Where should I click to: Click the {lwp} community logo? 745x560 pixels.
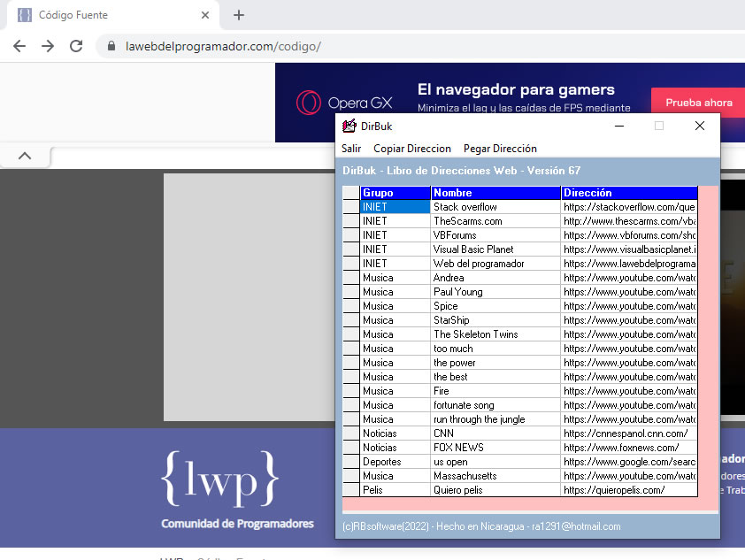[x=220, y=479]
